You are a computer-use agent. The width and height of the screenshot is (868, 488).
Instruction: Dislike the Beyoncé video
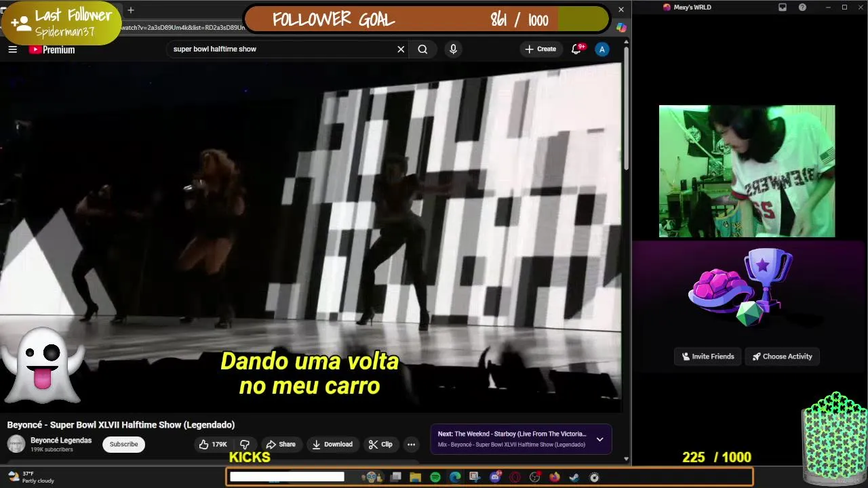(x=245, y=445)
